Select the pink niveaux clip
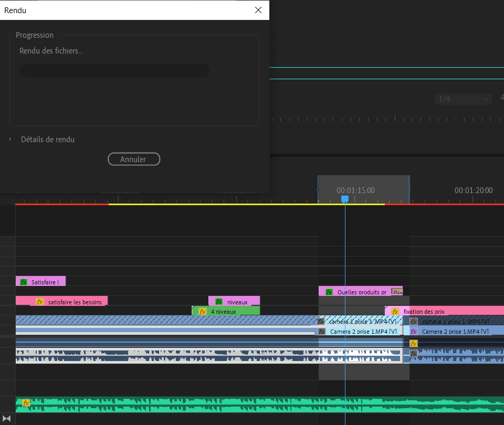The image size is (504, 425). tap(234, 301)
